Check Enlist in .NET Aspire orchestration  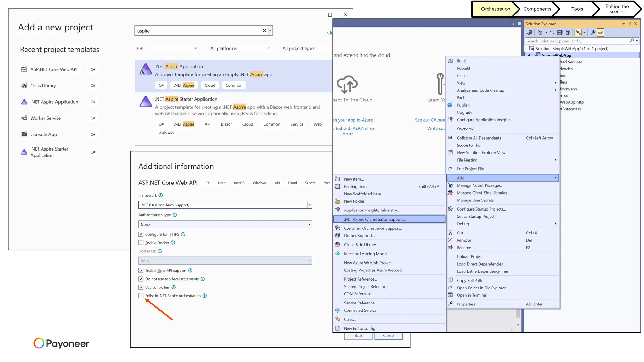click(x=141, y=296)
